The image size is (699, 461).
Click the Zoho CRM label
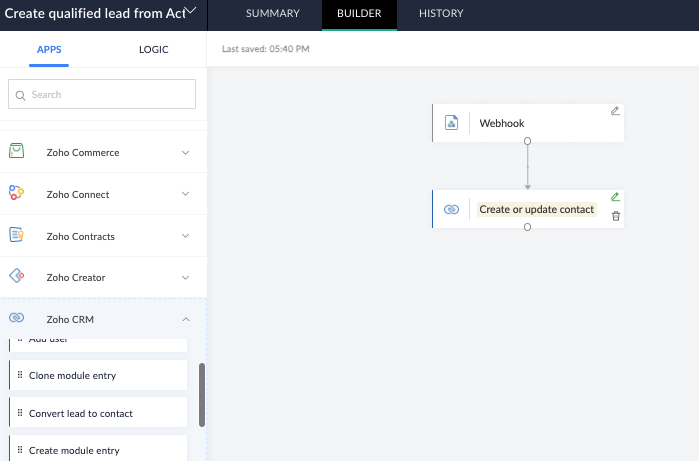(70, 319)
